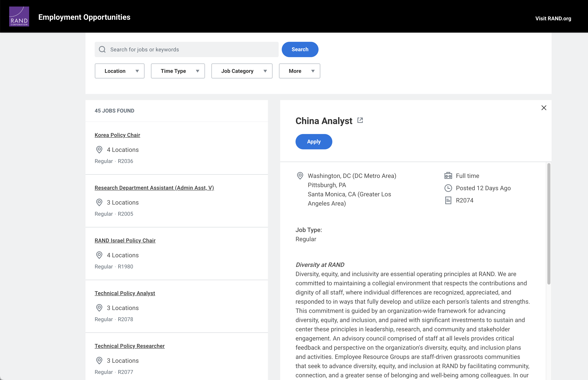Open the Job Category filter dropdown
588x380 pixels.
[242, 71]
